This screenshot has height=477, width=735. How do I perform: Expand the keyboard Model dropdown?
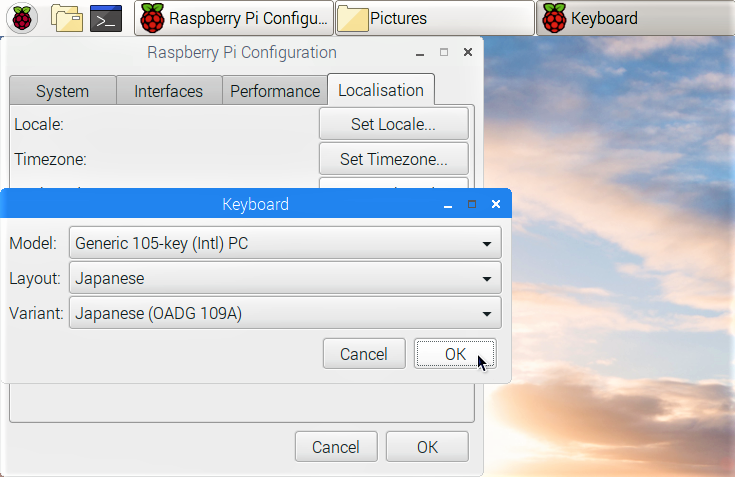point(285,243)
